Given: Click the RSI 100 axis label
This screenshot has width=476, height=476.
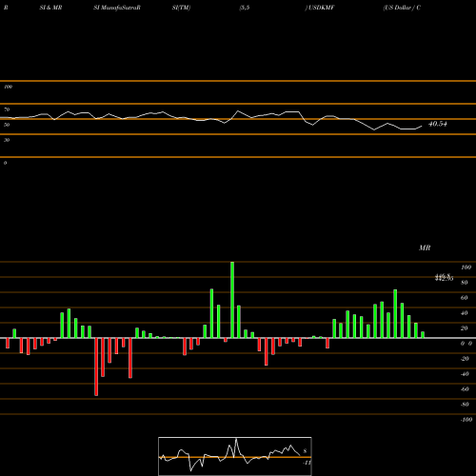Looking at the screenshot, I should tap(8, 87).
